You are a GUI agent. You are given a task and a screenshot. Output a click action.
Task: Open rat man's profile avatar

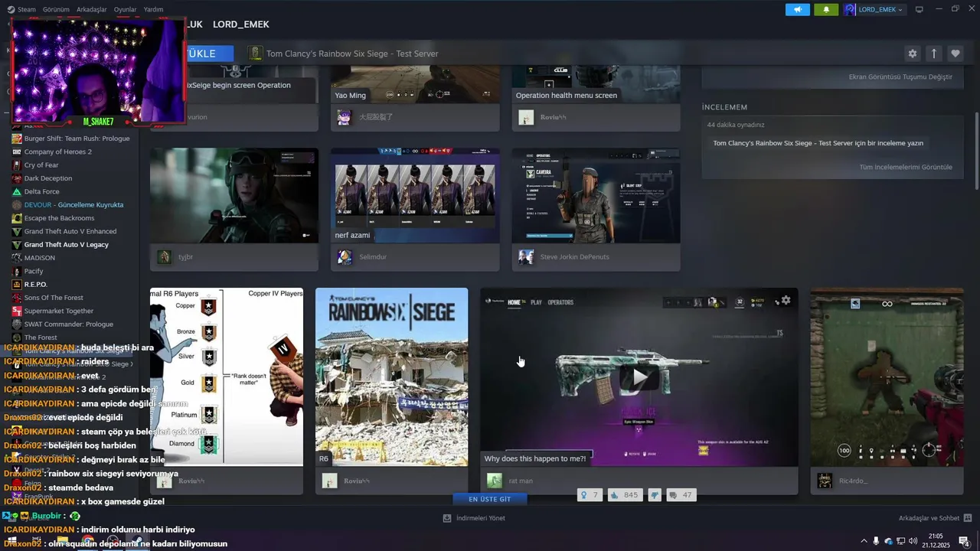point(495,481)
